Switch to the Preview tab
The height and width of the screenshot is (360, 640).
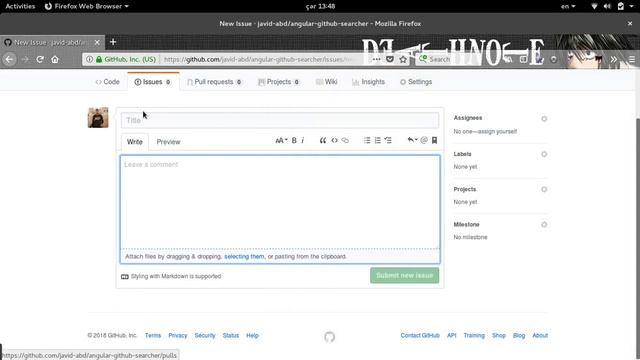coord(168,142)
